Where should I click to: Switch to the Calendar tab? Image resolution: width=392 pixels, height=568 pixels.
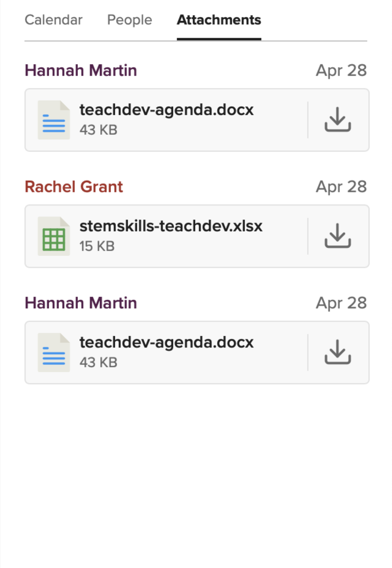coord(53,20)
